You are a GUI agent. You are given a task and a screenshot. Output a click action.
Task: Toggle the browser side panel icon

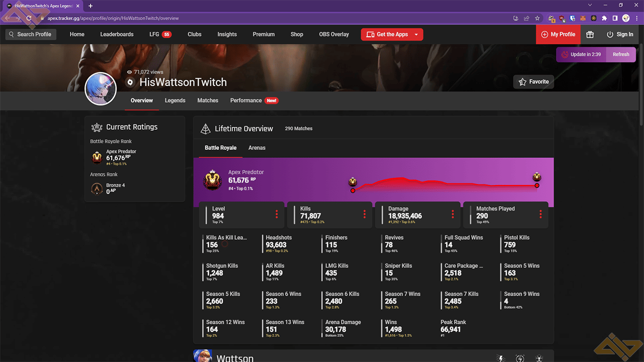(x=615, y=18)
